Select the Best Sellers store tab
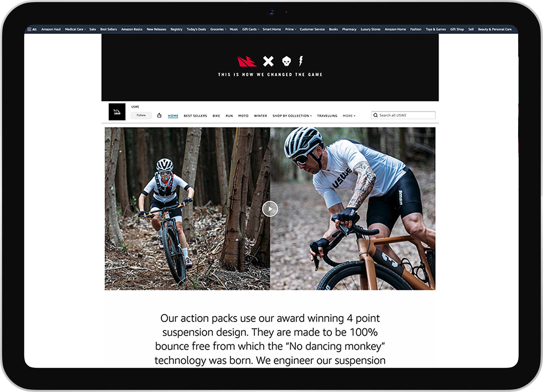The width and height of the screenshot is (543, 392). pos(195,116)
